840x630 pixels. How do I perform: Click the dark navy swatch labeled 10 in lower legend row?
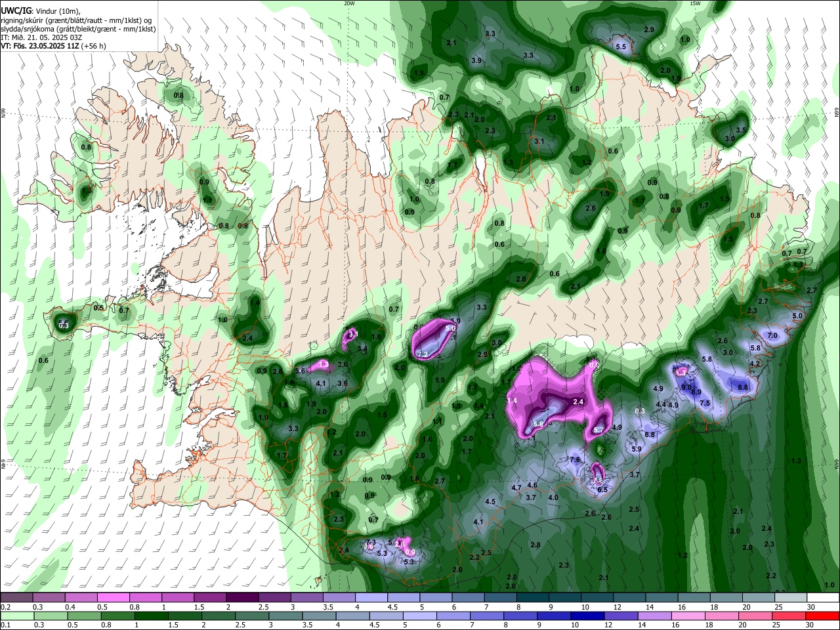pos(586,616)
